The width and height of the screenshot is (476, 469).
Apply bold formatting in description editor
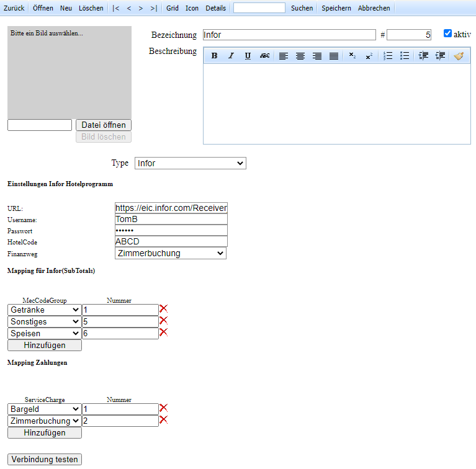214,56
